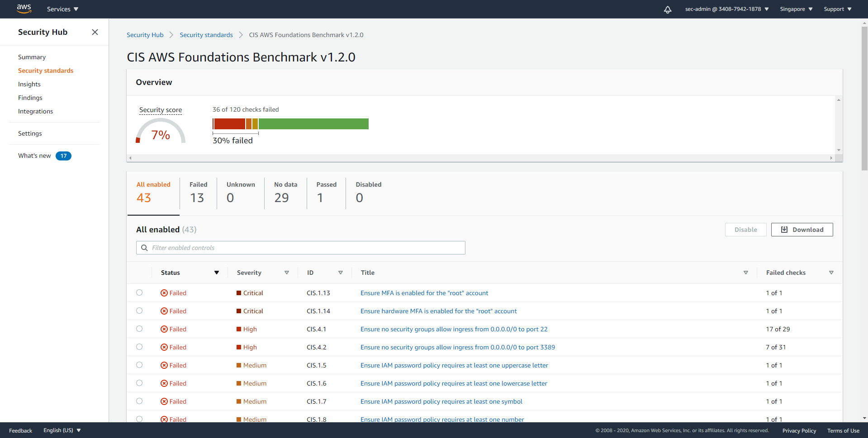The height and width of the screenshot is (438, 868).
Task: Open 'Ensure MFA is enabled for the root account'
Action: coord(424,293)
